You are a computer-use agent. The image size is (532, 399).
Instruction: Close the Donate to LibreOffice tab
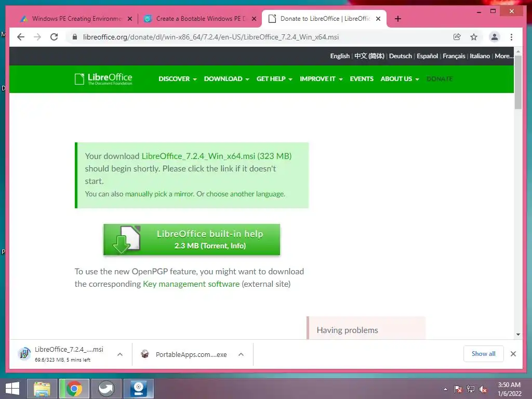[378, 19]
